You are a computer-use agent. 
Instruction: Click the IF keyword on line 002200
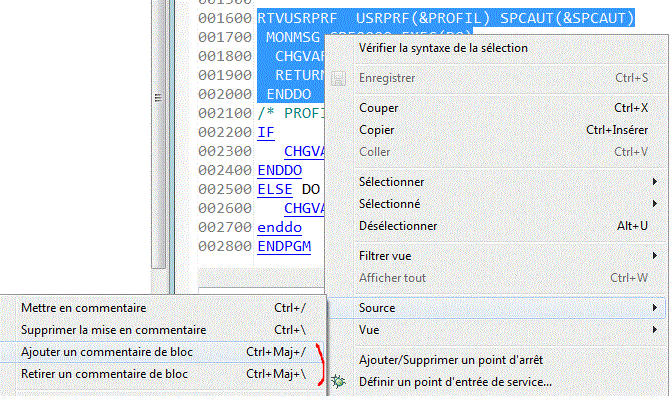pos(266,132)
